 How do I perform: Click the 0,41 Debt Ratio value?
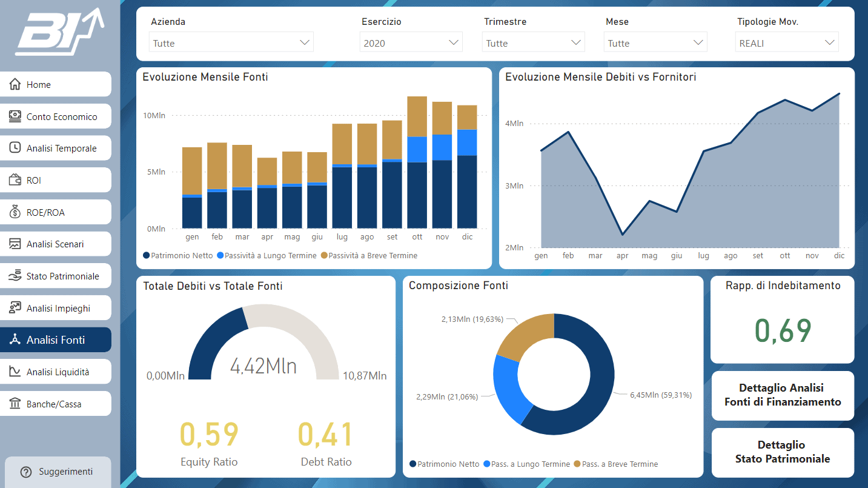326,435
